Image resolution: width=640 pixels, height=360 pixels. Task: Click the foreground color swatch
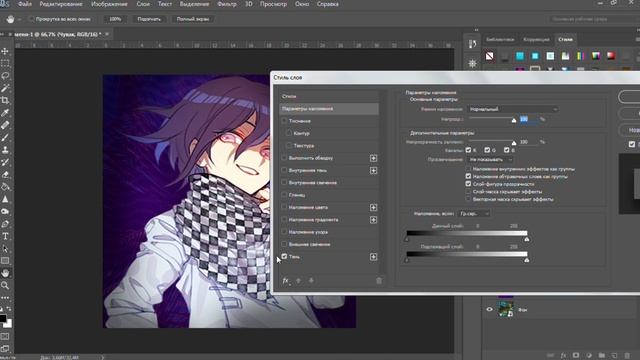[2, 318]
